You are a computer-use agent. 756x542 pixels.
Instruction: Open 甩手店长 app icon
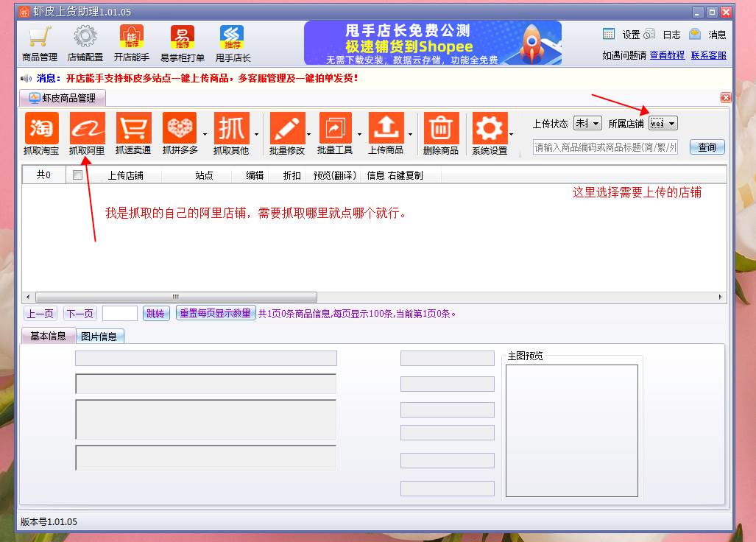coord(233,44)
